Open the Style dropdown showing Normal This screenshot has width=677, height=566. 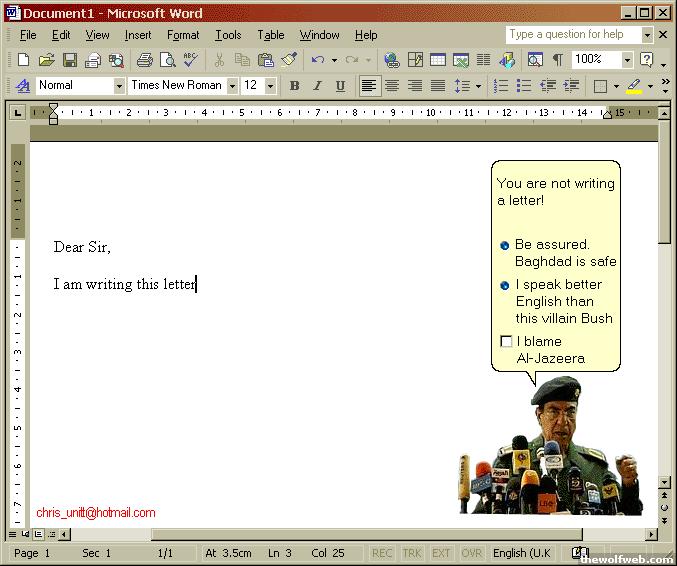click(119, 86)
